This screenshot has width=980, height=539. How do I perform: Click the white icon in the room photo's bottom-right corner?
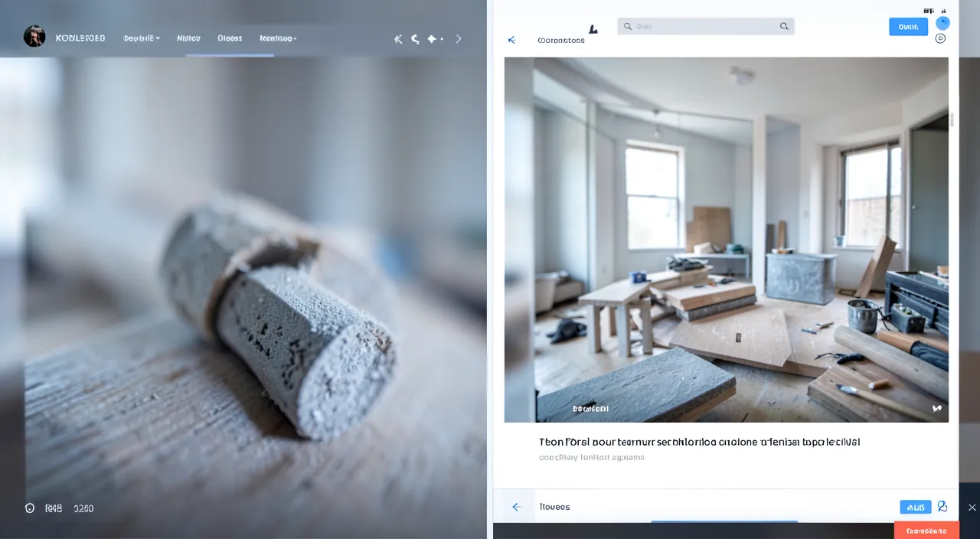[936, 409]
